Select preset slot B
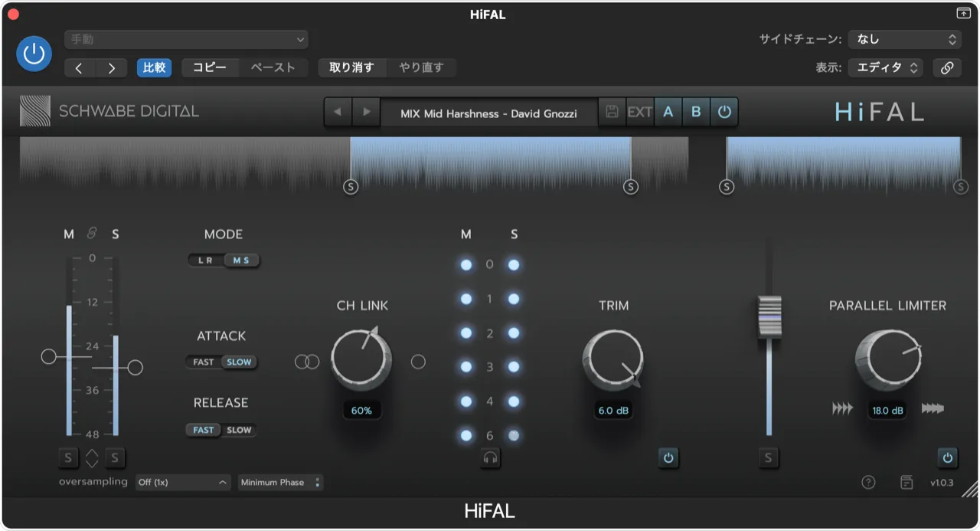This screenshot has height=531, width=980. click(696, 112)
